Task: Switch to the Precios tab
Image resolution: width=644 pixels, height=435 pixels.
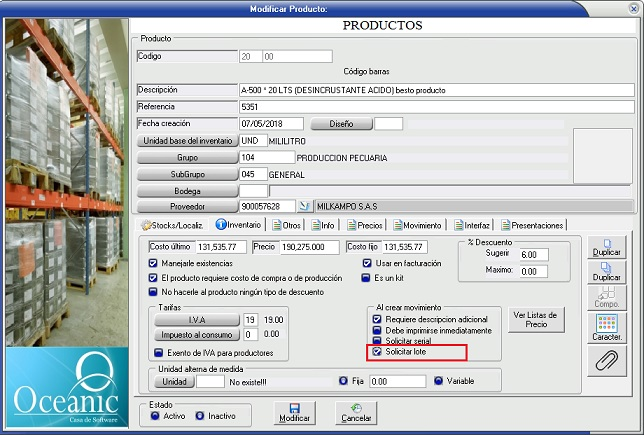Action: [x=367, y=226]
